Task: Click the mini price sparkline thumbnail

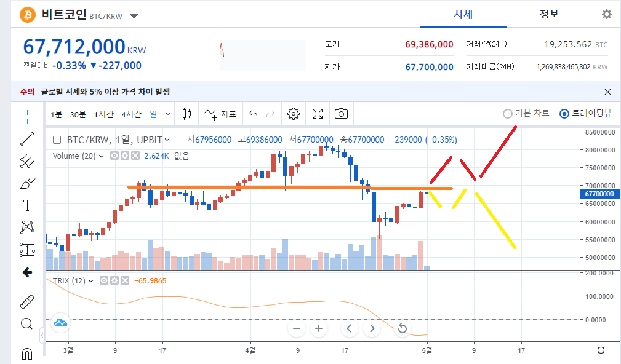Action: 263,55
